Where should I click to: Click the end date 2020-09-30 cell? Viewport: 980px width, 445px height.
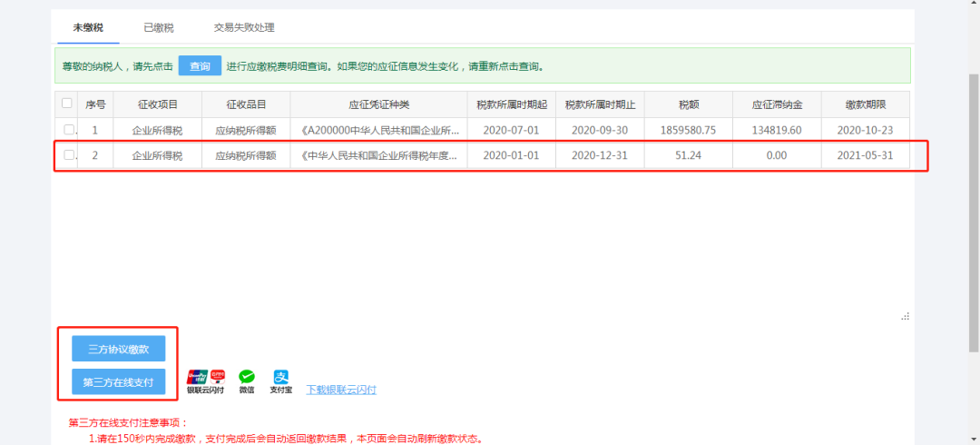601,130
